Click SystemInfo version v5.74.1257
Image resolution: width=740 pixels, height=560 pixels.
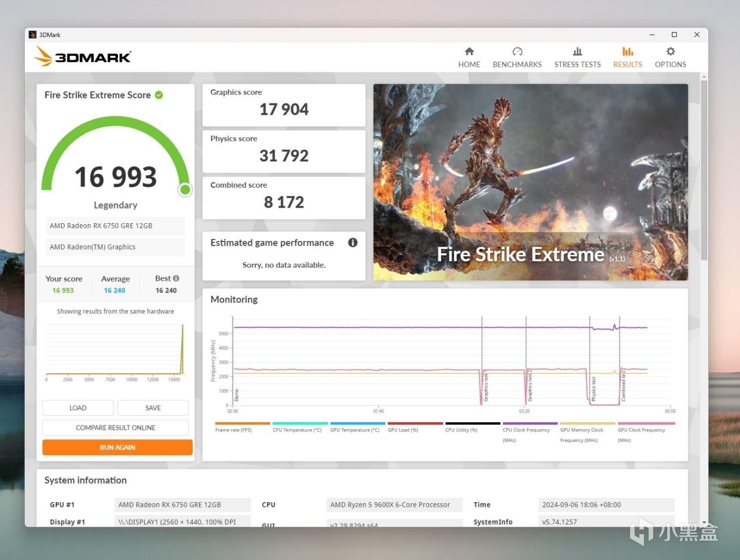click(x=606, y=521)
